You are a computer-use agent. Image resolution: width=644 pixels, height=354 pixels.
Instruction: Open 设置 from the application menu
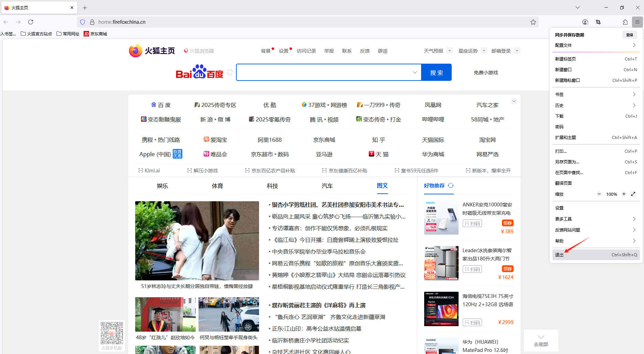(x=596, y=208)
